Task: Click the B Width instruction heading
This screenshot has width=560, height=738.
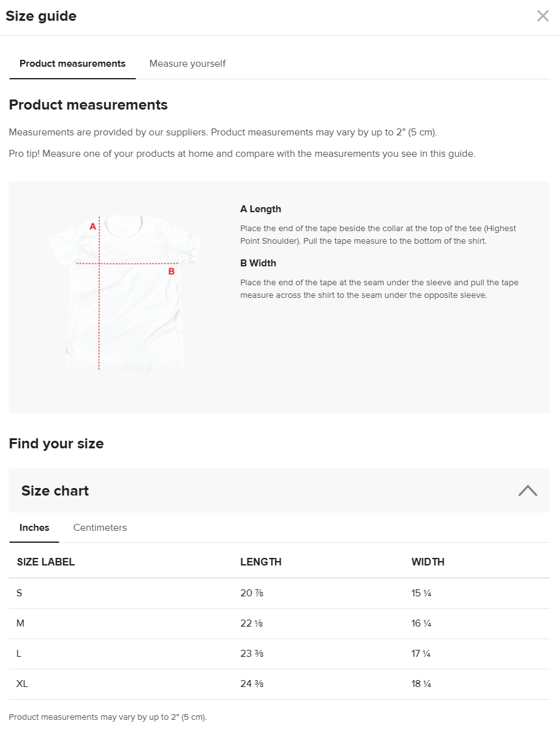Action: click(x=258, y=263)
